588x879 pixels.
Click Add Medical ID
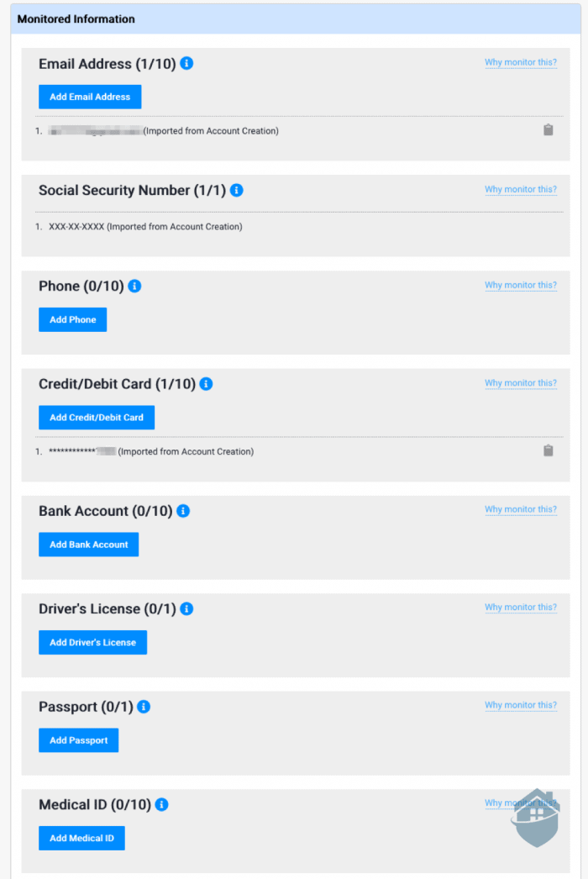81,838
